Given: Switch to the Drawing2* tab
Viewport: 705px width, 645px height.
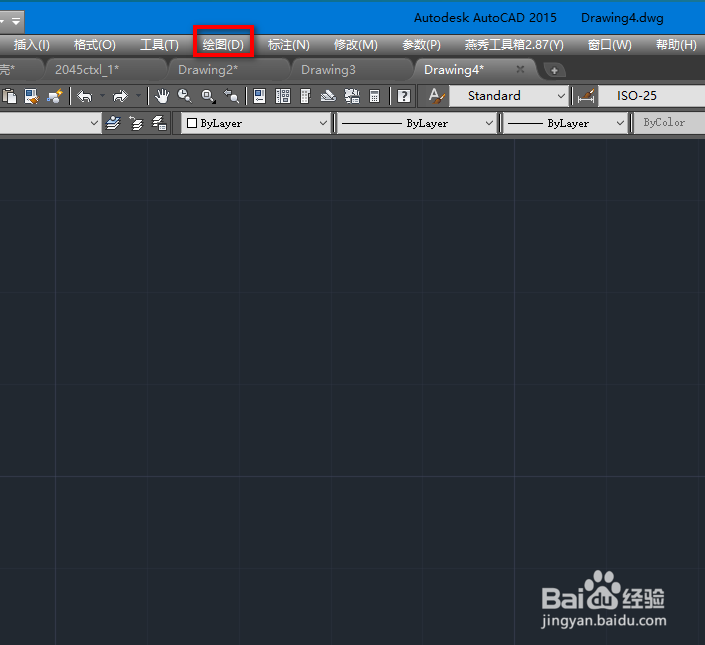Looking at the screenshot, I should coord(227,70).
